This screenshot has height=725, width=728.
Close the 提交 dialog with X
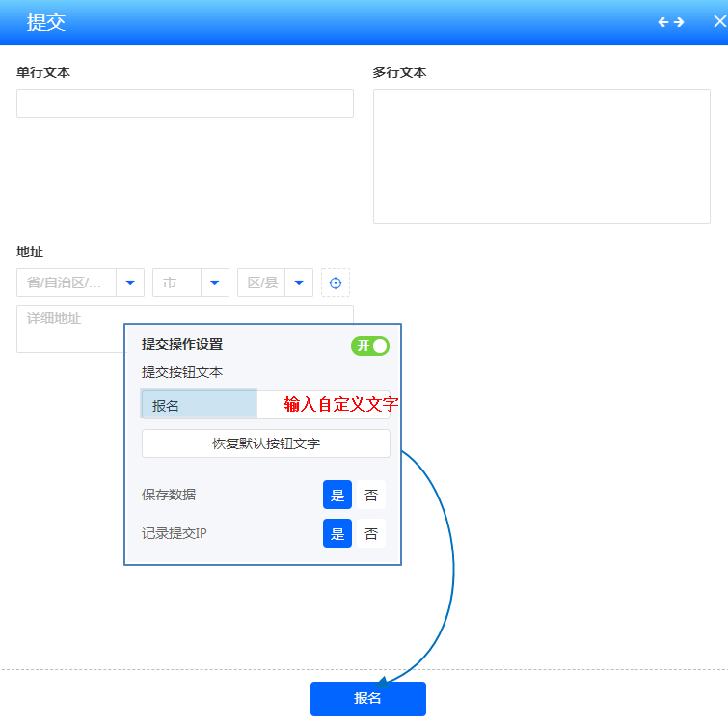(x=719, y=22)
